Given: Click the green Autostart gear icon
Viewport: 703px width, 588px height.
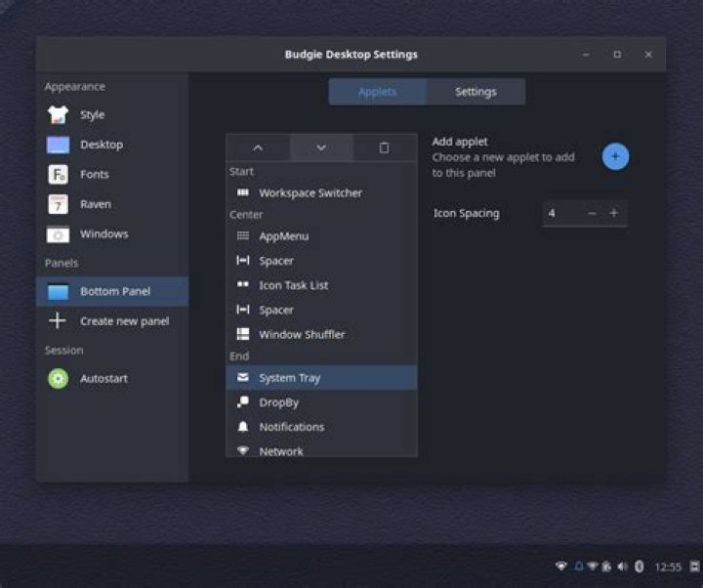Looking at the screenshot, I should [59, 378].
